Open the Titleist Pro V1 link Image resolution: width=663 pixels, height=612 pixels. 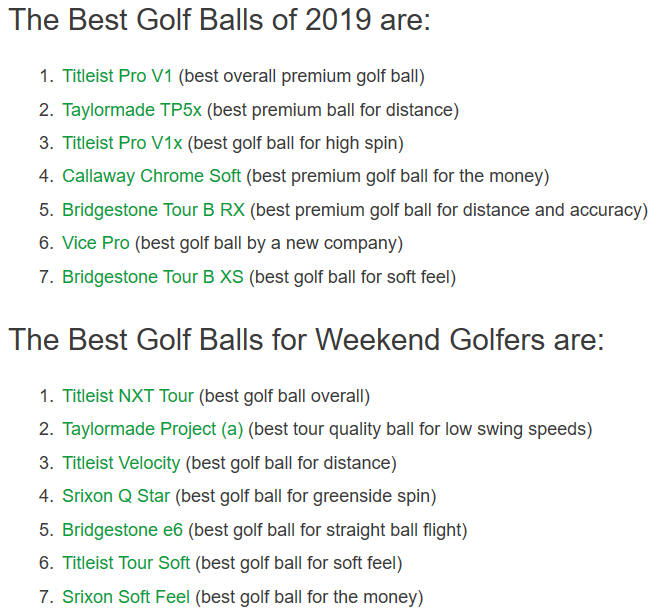click(117, 76)
